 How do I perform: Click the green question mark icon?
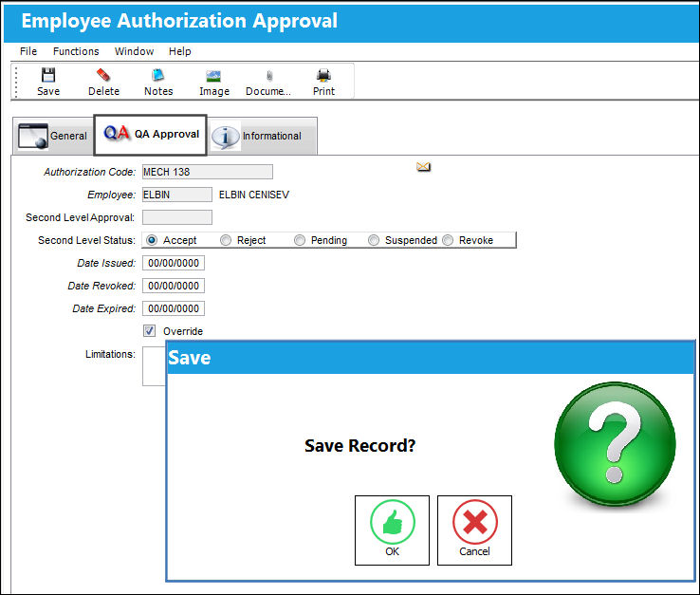point(615,443)
